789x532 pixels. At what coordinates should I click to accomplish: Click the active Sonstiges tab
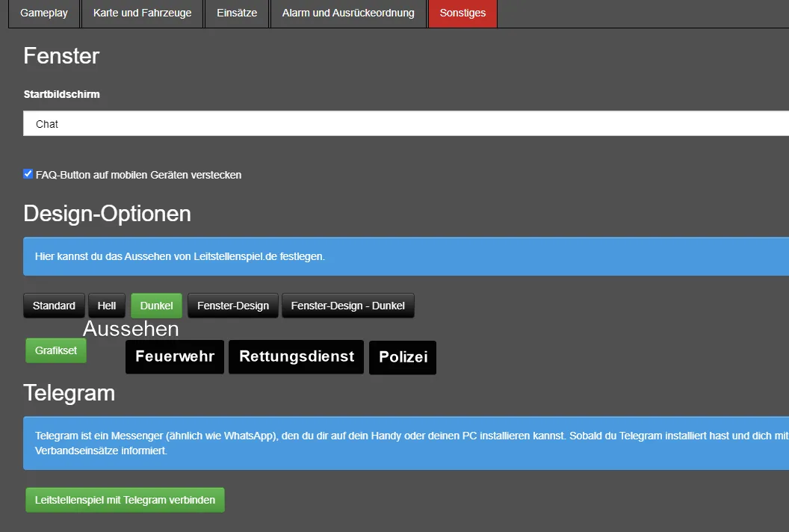462,13
